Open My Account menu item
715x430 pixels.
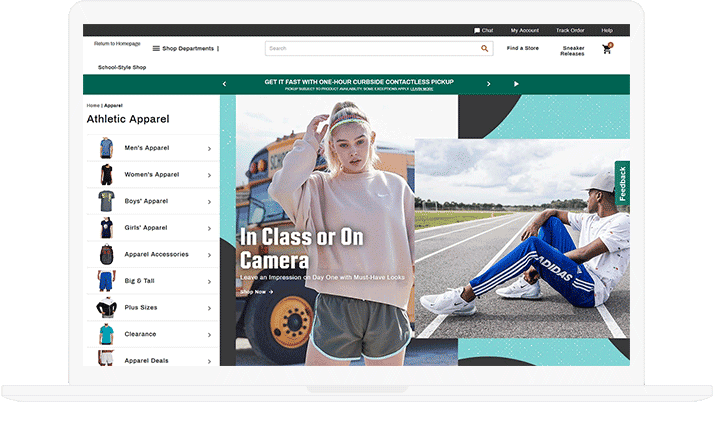pos(524,31)
